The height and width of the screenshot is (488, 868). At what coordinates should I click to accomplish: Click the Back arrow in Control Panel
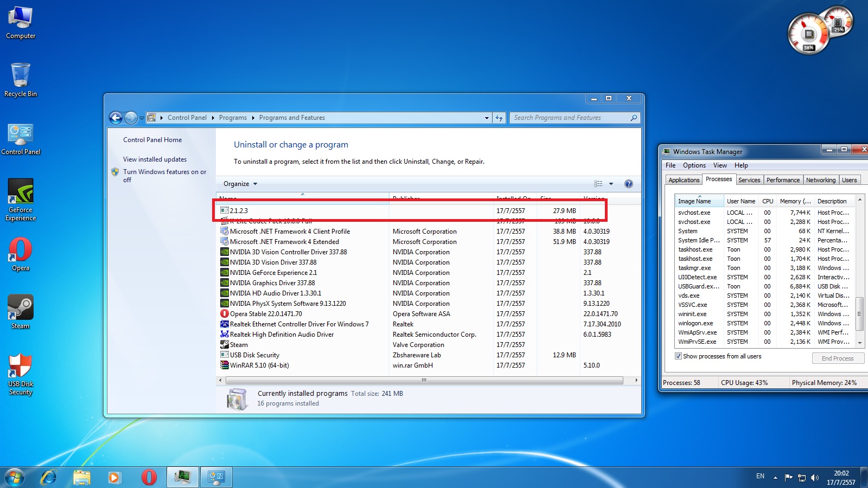pos(116,118)
